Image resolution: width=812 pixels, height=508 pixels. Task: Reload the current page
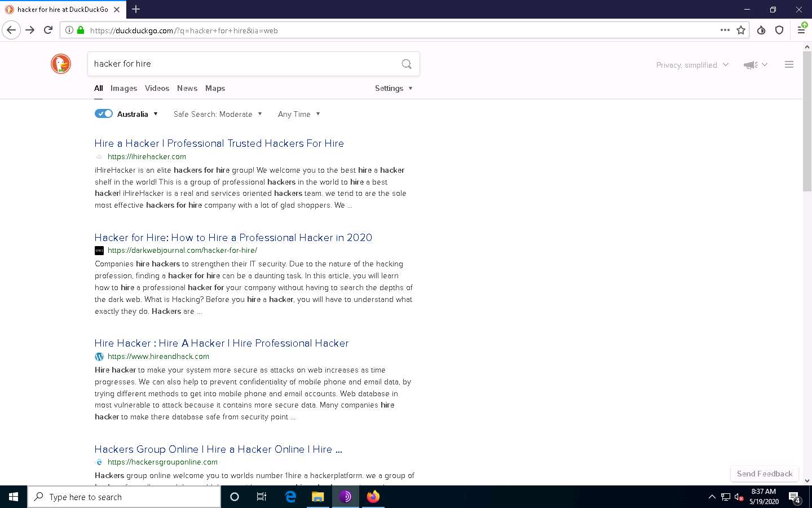pyautogui.click(x=48, y=30)
